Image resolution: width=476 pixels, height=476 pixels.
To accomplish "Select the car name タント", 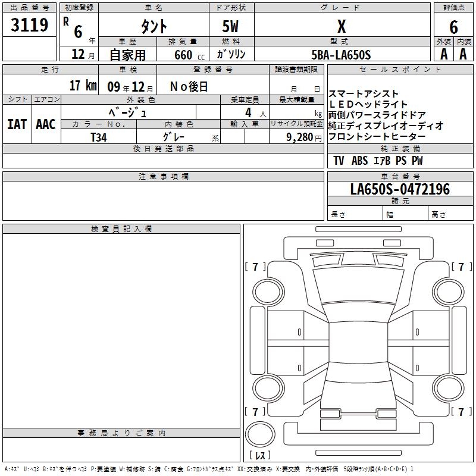I will (154, 26).
